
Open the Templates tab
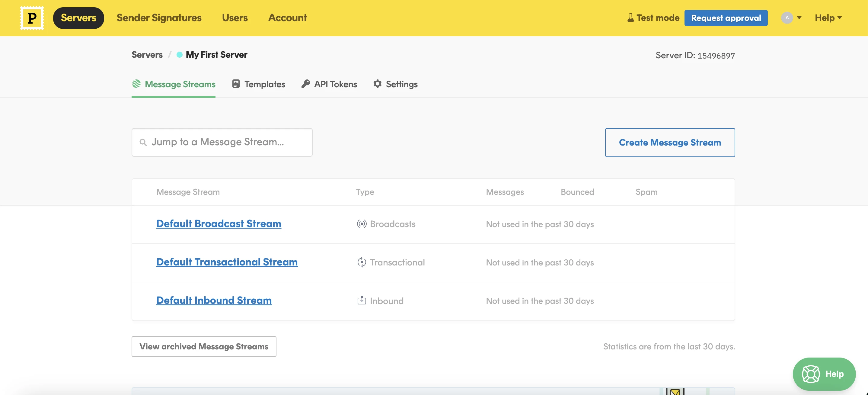[258, 84]
